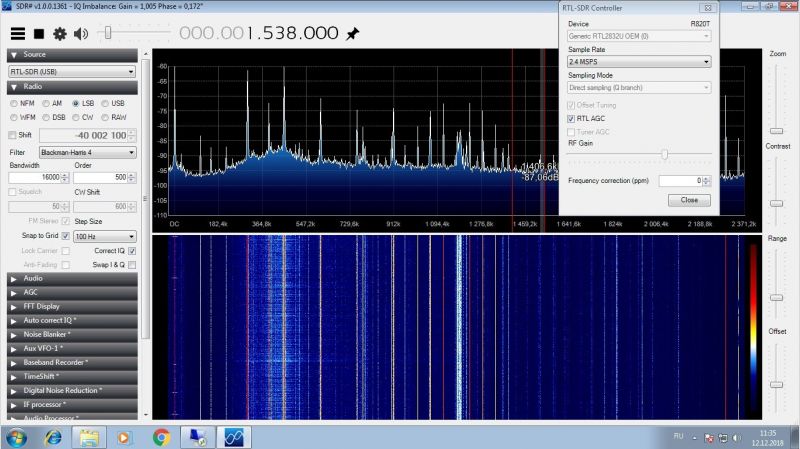Expand the Aux VFO-1 panel
Image resolution: width=800 pixels, height=449 pixels.
click(x=72, y=348)
